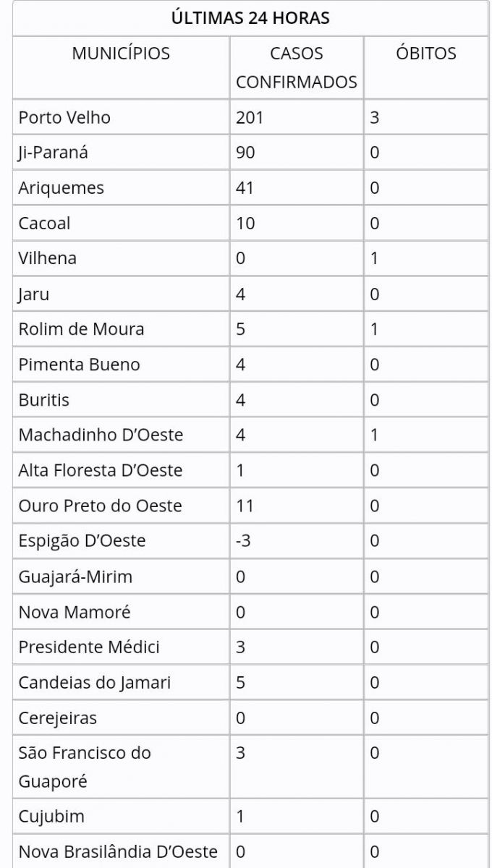Click the -3 cases value for Espigão D'Oeste

[x=243, y=541]
